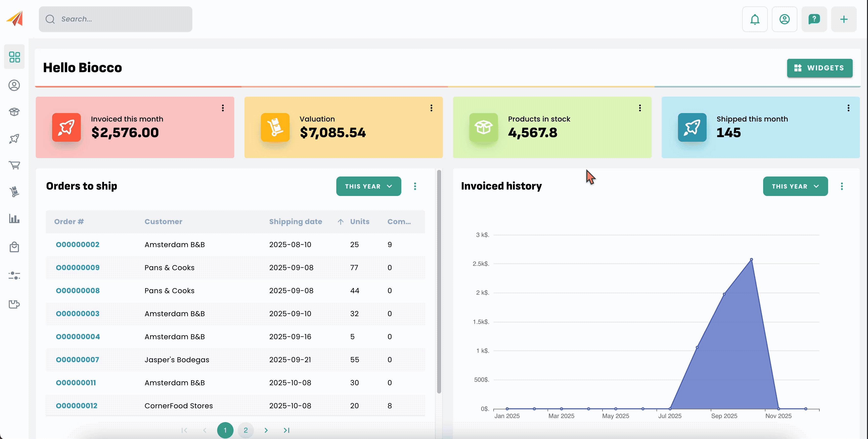Open Valuation card three-dot menu
868x439 pixels.
[431, 108]
